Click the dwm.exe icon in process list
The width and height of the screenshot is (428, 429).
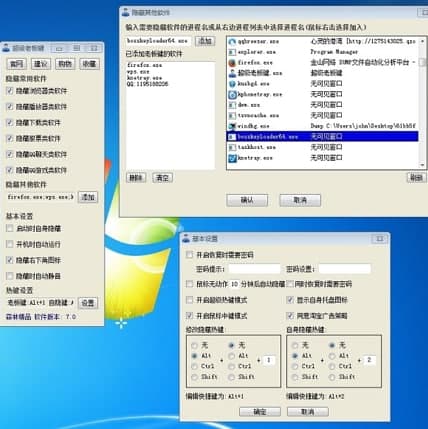click(232, 105)
